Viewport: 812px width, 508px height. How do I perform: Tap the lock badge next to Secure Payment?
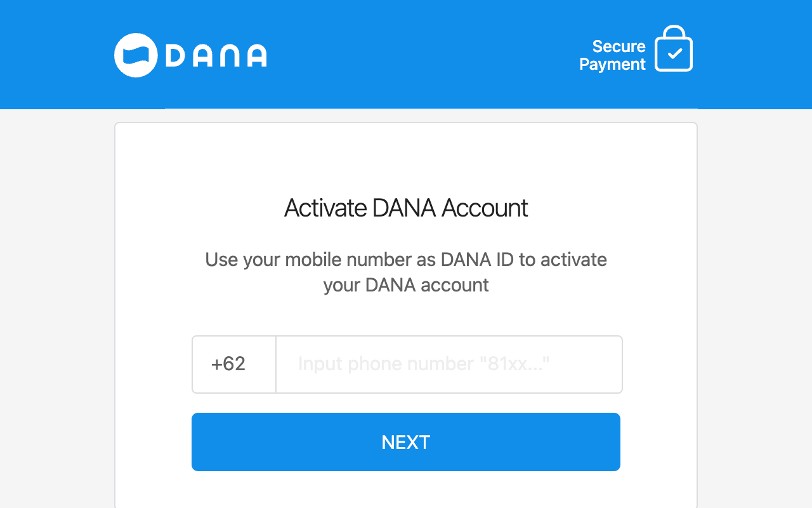coord(675,48)
